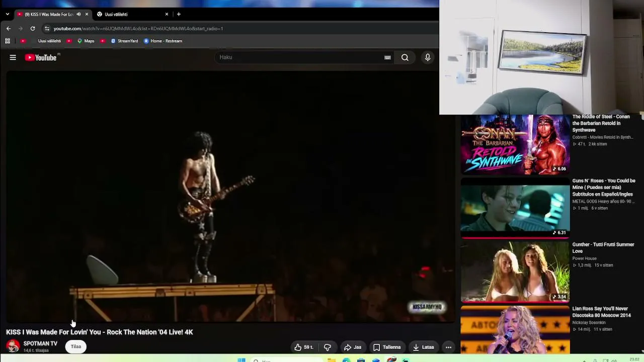
Task: Open Gunther Tutti Frutti thumbnail
Action: coord(515,272)
